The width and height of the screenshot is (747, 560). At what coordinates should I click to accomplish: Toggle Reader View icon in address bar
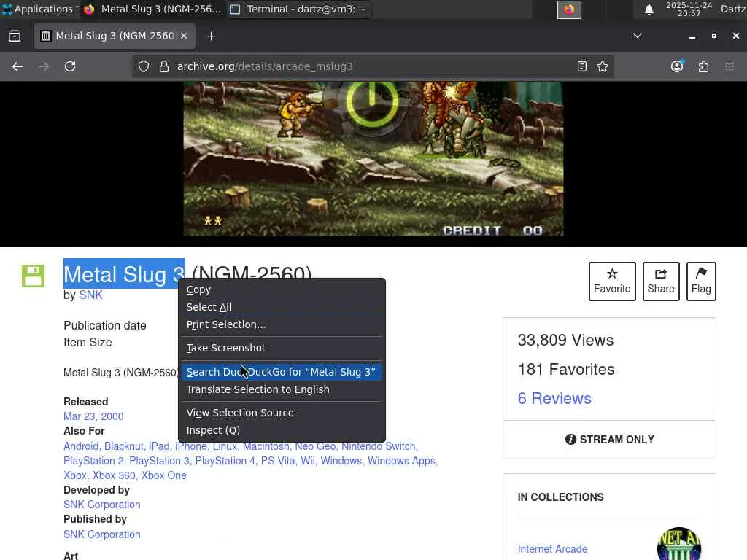point(581,66)
